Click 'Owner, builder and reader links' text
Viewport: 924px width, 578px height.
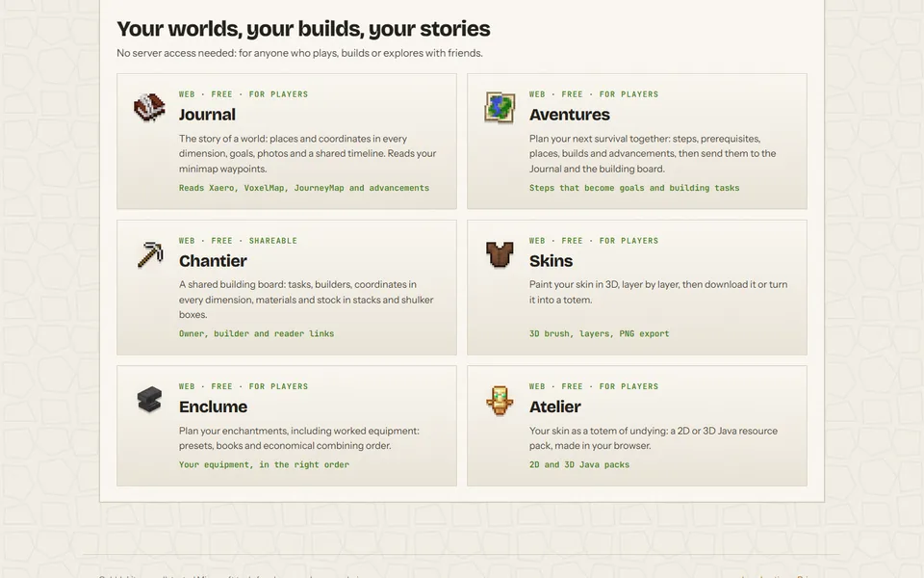[256, 333]
